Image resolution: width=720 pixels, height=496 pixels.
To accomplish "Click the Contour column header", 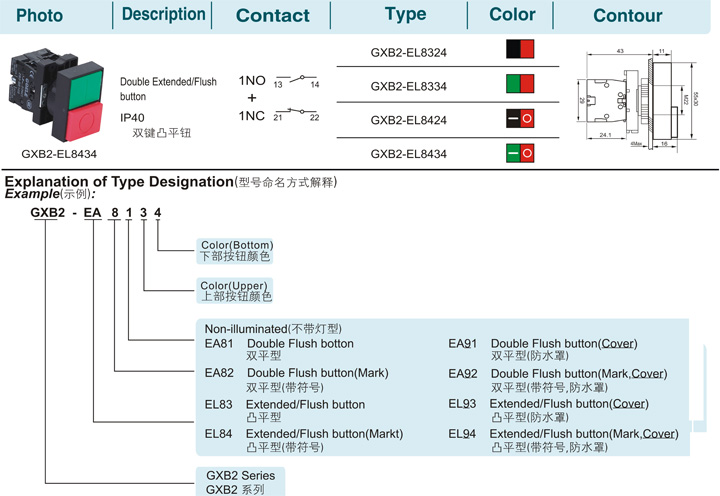I will pyautogui.click(x=628, y=16).
